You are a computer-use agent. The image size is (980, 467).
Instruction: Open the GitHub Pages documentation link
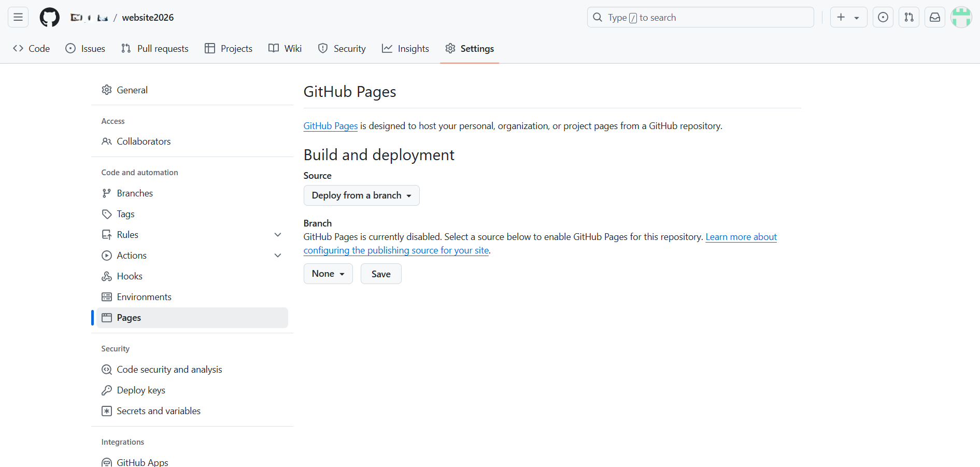330,125
